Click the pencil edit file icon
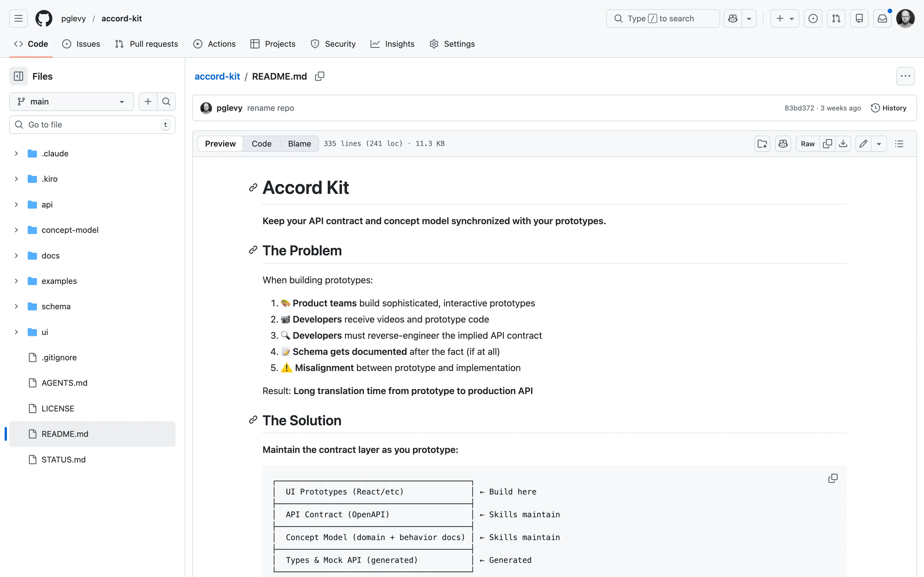This screenshot has height=577, width=924. coord(863,144)
